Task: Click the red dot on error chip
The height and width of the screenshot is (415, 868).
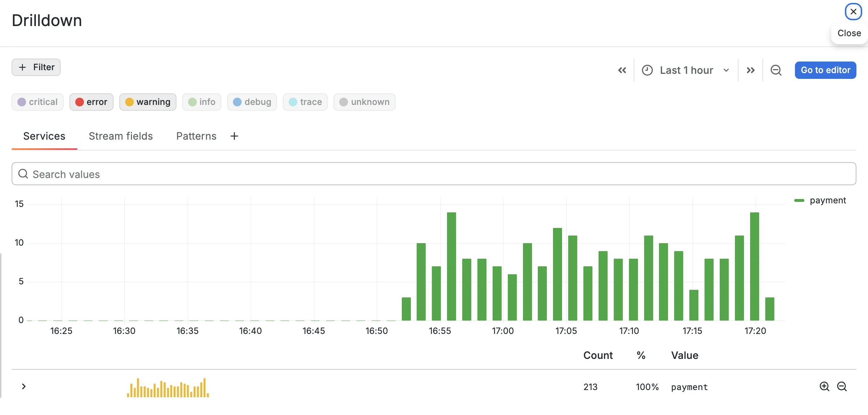Action: [x=80, y=102]
